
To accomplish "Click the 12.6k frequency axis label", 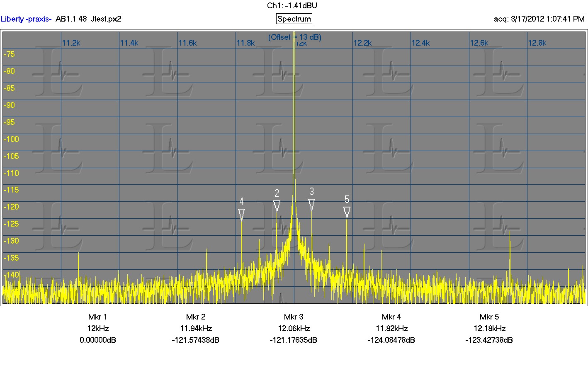I will [479, 43].
